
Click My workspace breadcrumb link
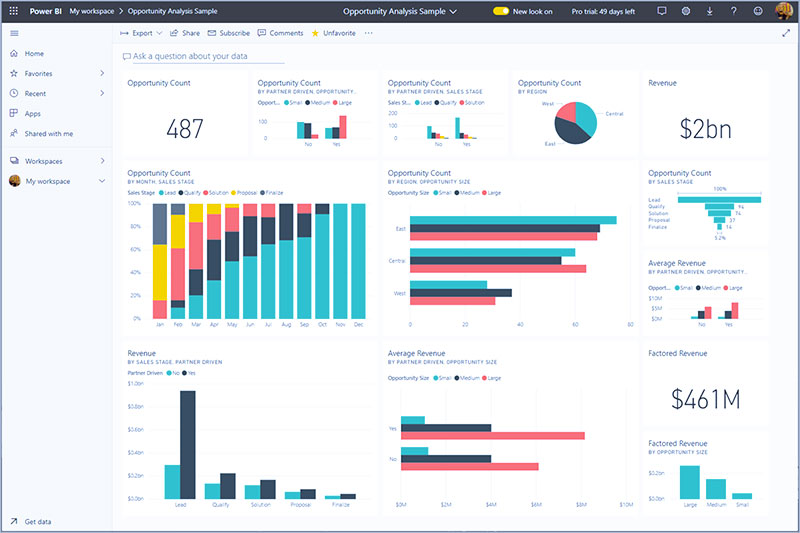92,11
